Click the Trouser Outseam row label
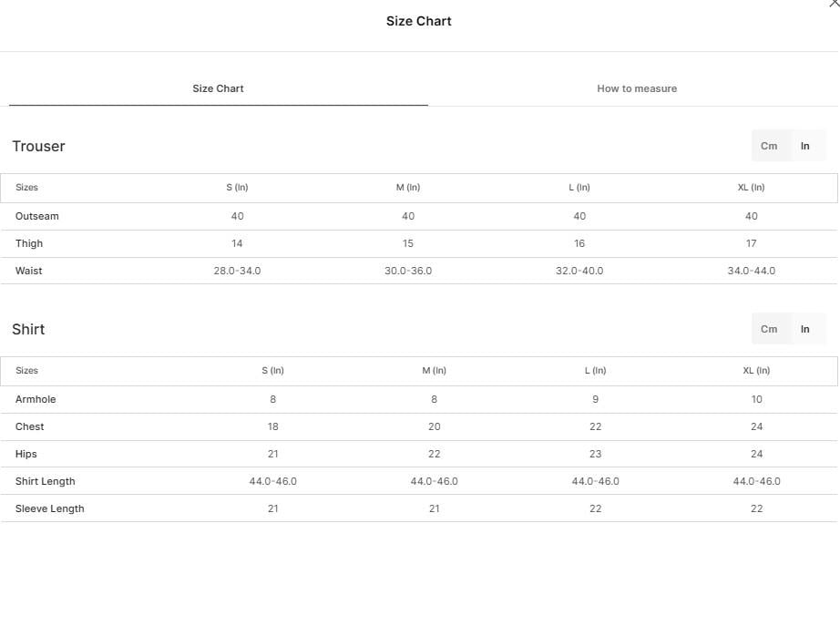 click(x=37, y=216)
